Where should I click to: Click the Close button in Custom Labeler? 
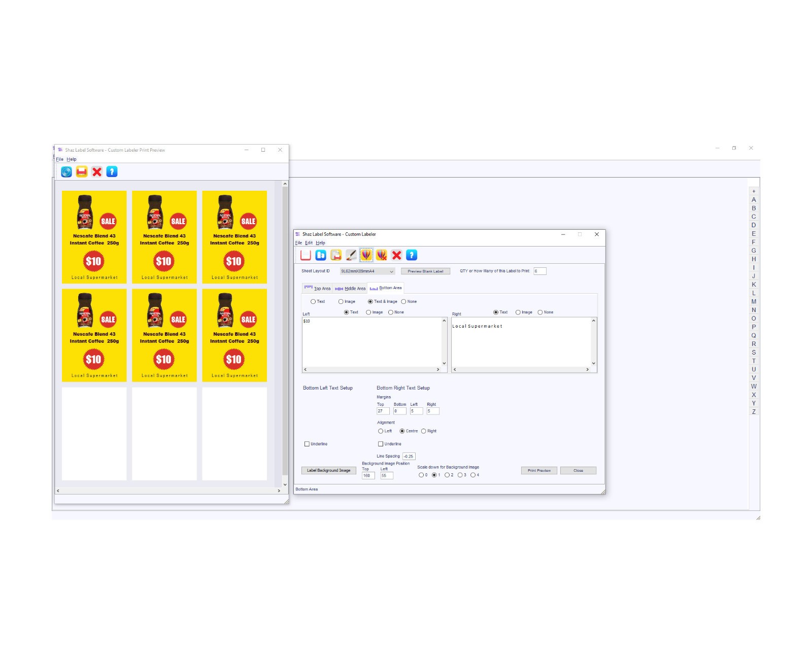click(x=578, y=471)
